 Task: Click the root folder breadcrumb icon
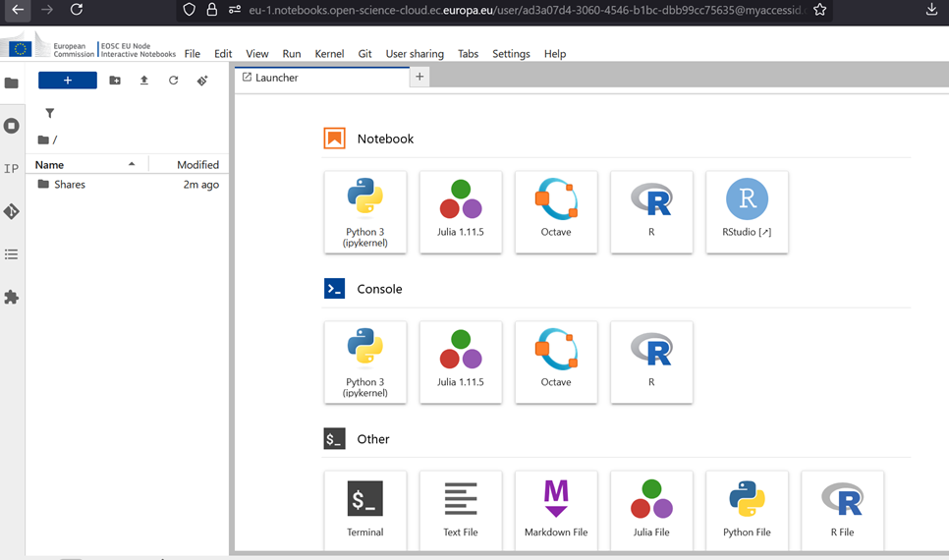(43, 140)
